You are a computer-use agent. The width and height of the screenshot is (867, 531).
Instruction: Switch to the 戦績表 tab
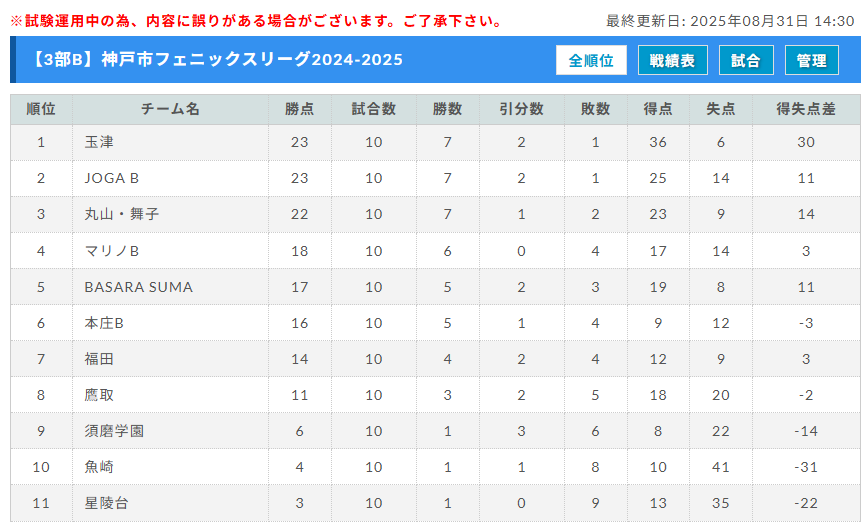[x=672, y=60]
